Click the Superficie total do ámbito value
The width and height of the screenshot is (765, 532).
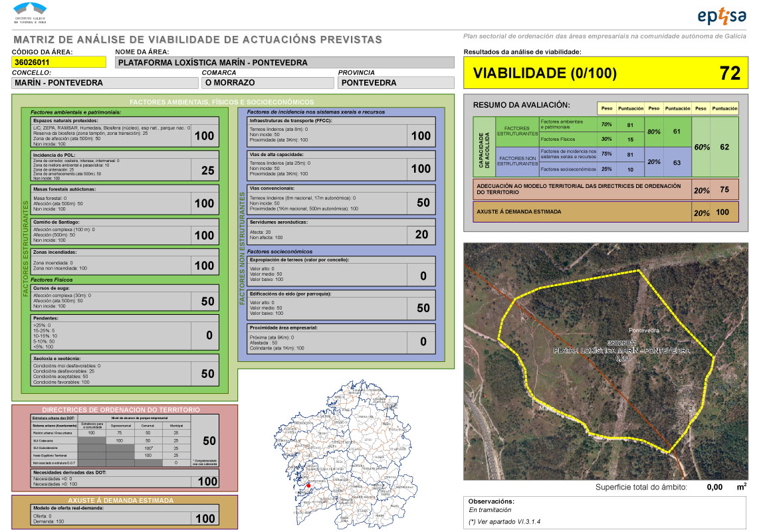[714, 488]
